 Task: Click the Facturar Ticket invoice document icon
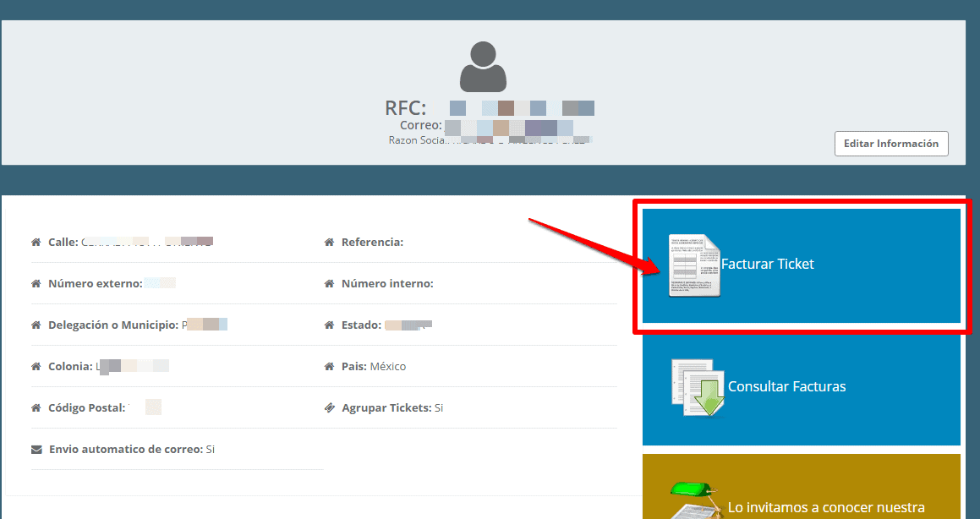[693, 264]
